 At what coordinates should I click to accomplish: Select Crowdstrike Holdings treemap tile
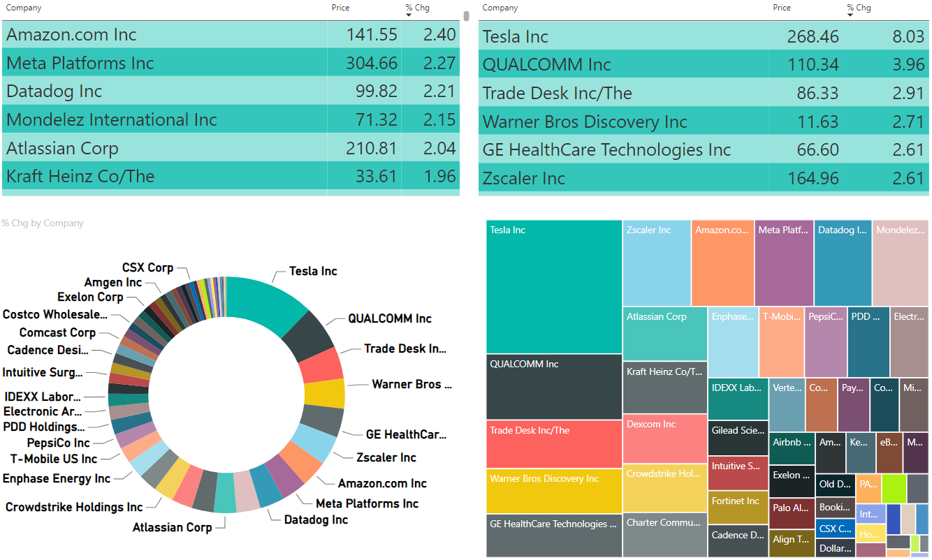click(665, 487)
